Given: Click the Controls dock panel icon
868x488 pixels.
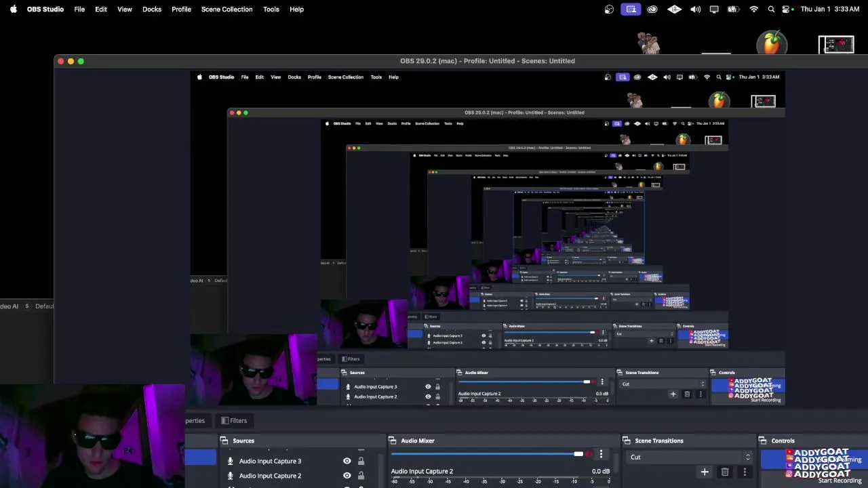Looking at the screenshot, I should [x=763, y=441].
